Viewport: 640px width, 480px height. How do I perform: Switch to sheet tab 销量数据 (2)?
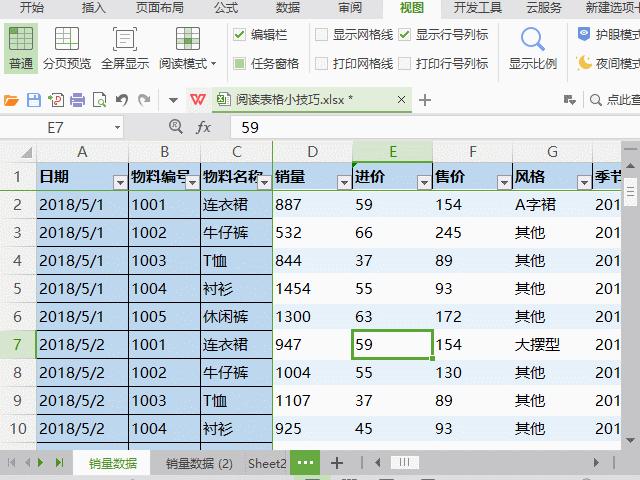[x=199, y=463]
